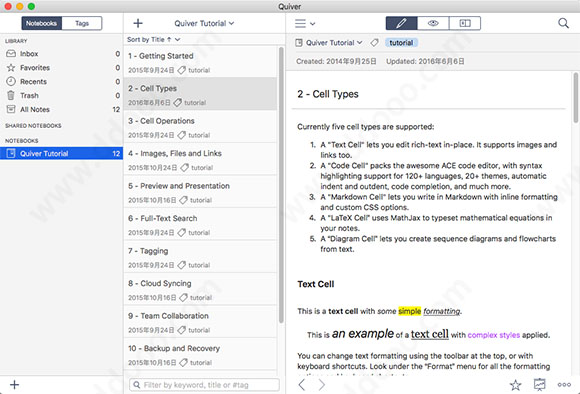The width and height of the screenshot is (580, 394).
Task: Open note 10 - Backup and Recovery
Action: coord(200,354)
